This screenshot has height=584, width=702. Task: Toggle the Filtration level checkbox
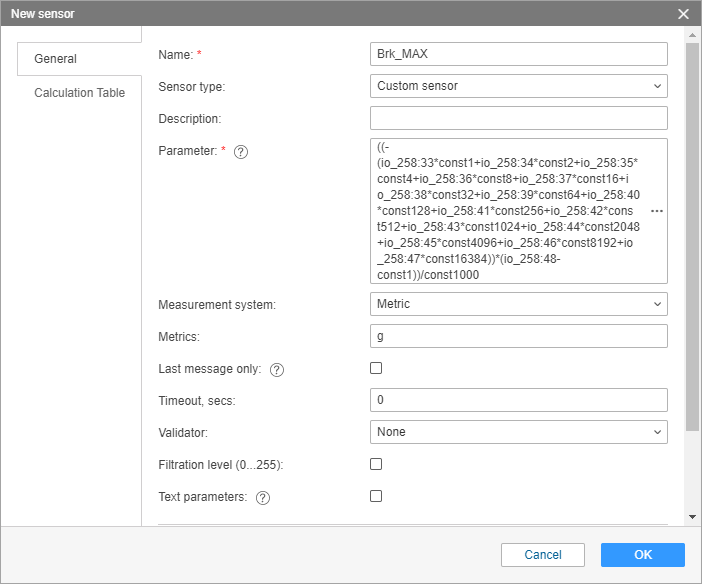[x=376, y=464]
